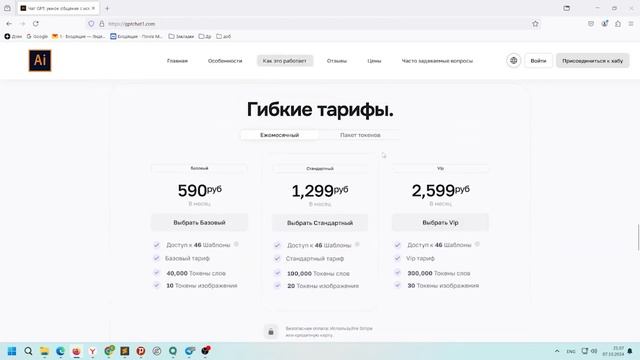Open the Pocket save icon in toolbar
Viewport: 640px width, 360px height.
pos(591,24)
